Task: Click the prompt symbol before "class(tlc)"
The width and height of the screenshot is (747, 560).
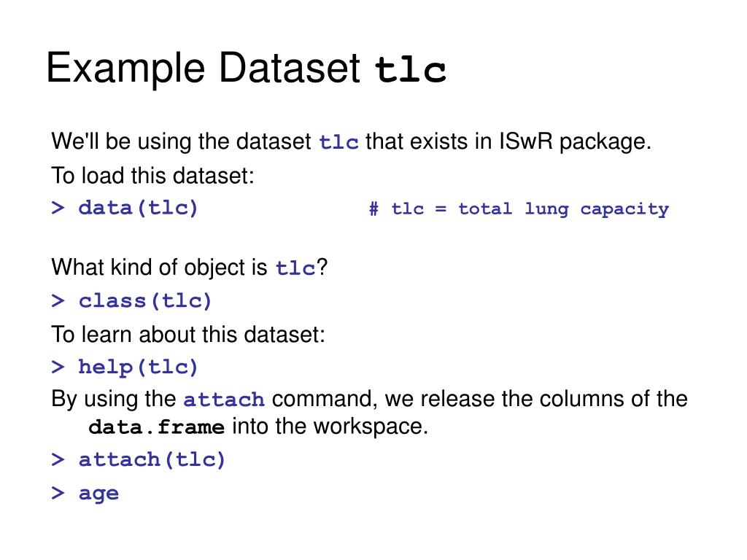Action: (58, 301)
